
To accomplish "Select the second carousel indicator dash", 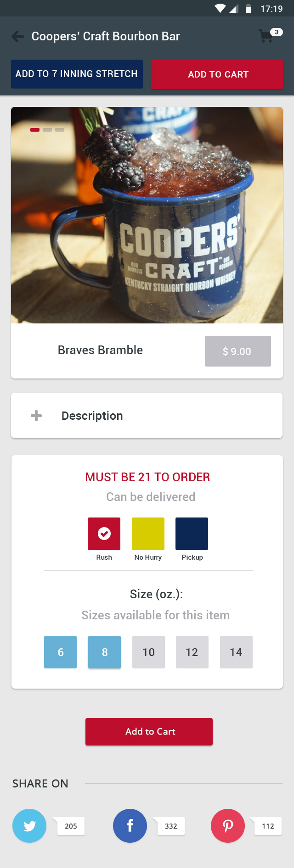I will click(x=48, y=130).
